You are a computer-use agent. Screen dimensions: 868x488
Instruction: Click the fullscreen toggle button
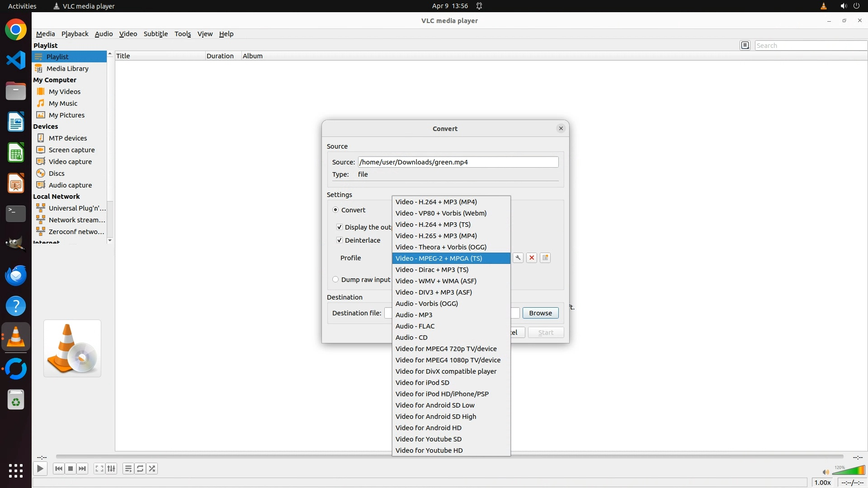[99, 469]
